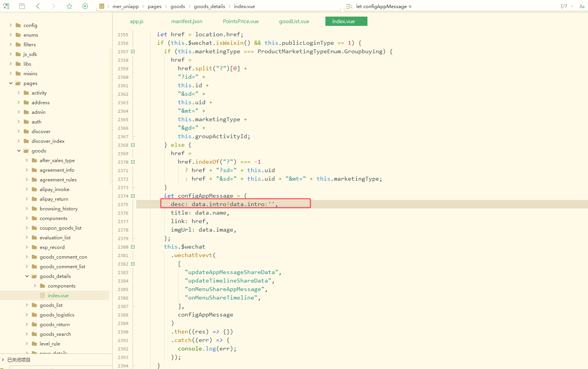Click the libs folder icon
This screenshot has width=588, height=369.
[x=18, y=64]
